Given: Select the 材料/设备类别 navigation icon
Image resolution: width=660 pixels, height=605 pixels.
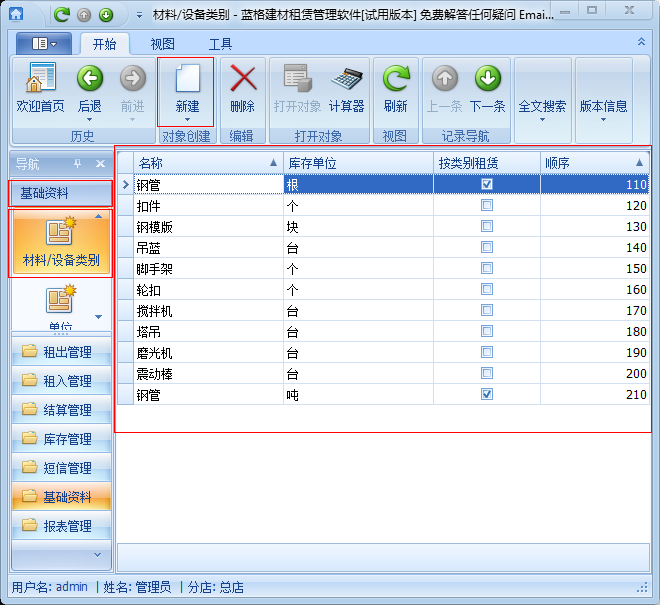Looking at the screenshot, I should [x=61, y=243].
